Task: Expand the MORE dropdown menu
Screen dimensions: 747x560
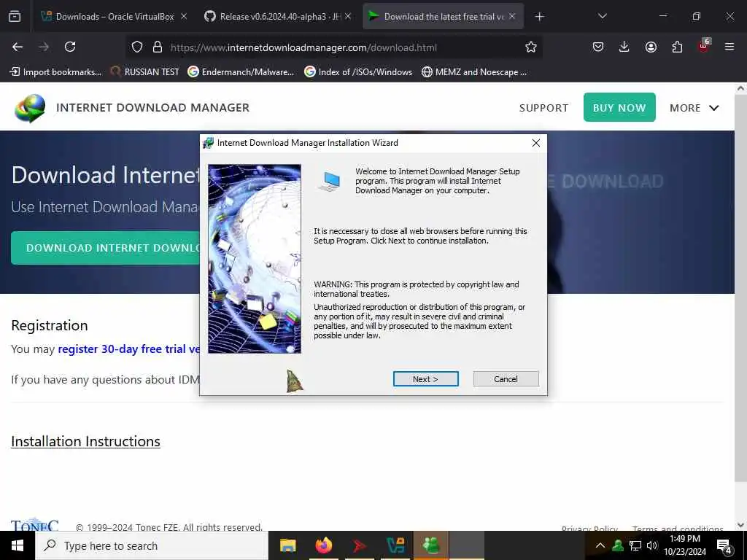Action: pos(694,108)
